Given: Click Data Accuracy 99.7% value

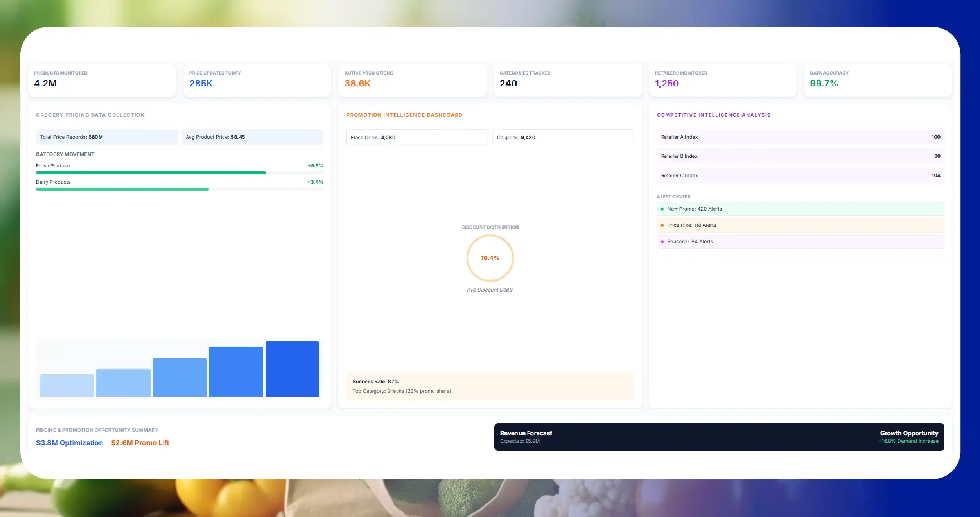Looking at the screenshot, I should pyautogui.click(x=824, y=83).
